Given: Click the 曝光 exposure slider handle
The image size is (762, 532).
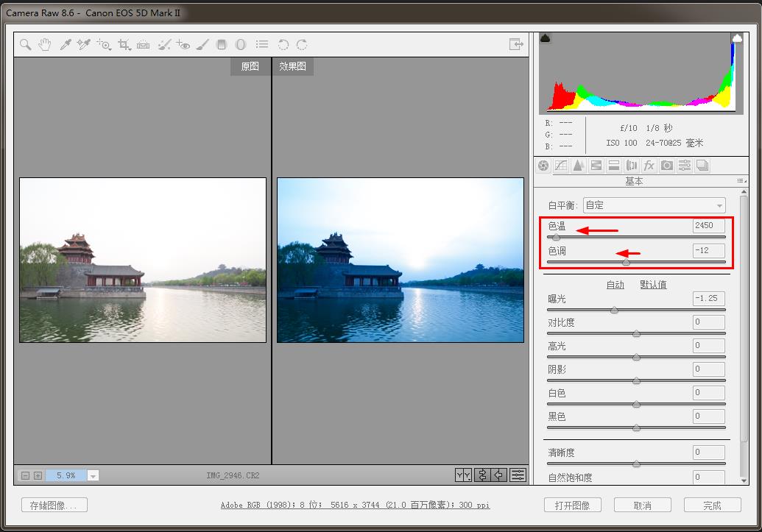Looking at the screenshot, I should pos(614,310).
